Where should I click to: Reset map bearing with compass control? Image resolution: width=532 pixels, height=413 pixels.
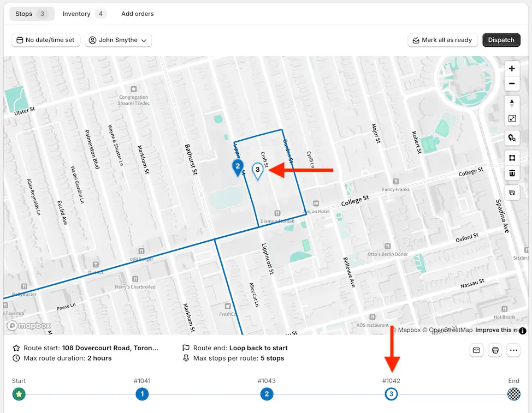(x=512, y=103)
